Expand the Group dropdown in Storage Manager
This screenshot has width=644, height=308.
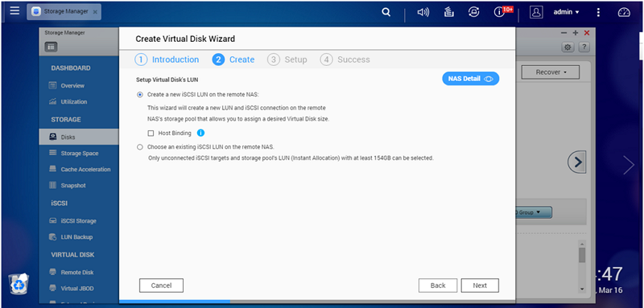click(533, 212)
